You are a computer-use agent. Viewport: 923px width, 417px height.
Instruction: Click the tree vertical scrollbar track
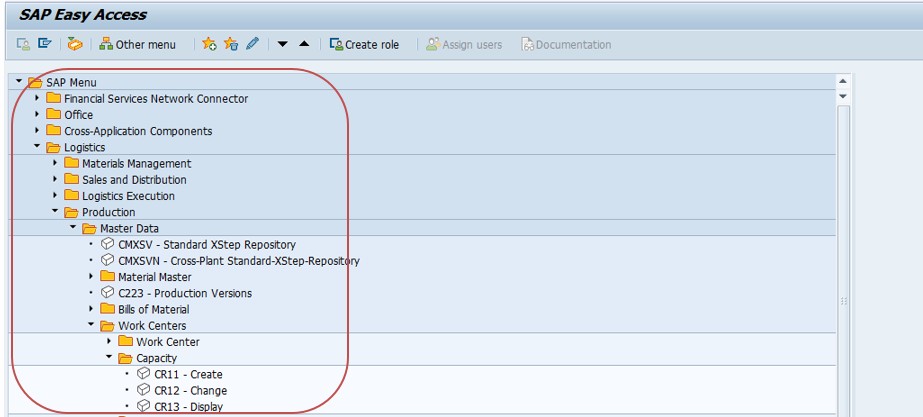coord(843,259)
